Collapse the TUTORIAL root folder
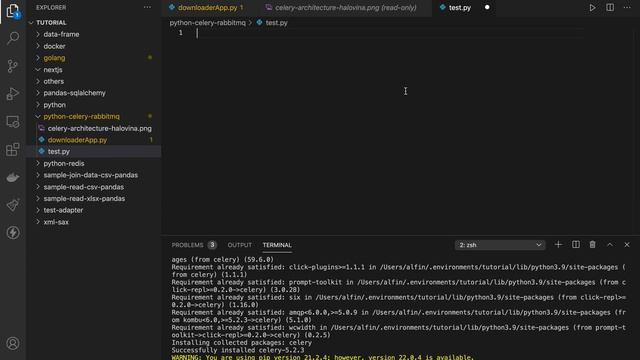This screenshot has width=640, height=360. tap(51, 22)
